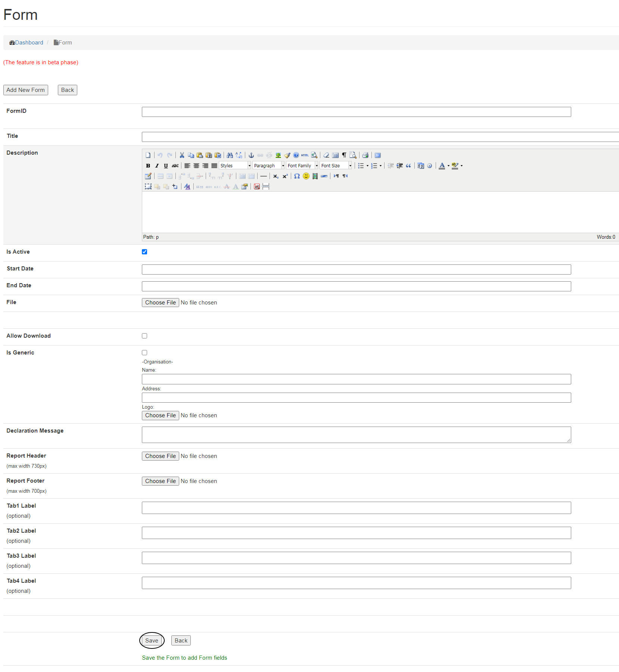This screenshot has height=672, width=619.
Task: Click the Form breadcrumb item
Action: point(65,43)
